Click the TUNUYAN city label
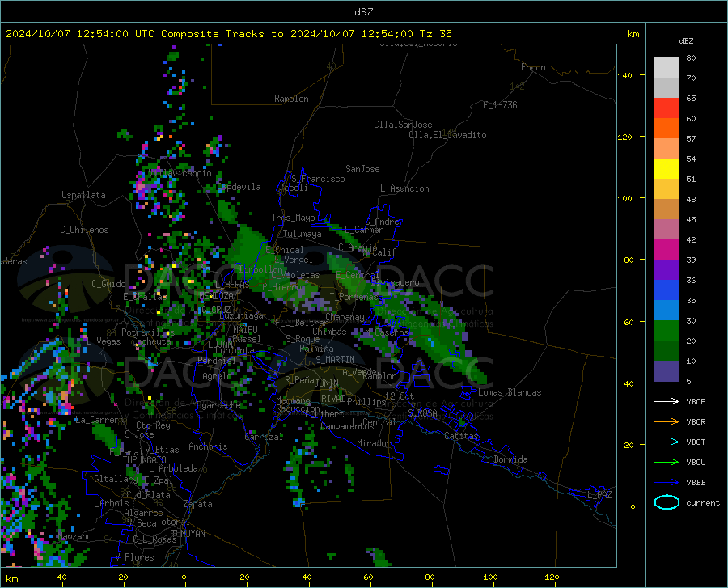Screen dimensions: 728x588 pyautogui.click(x=188, y=534)
